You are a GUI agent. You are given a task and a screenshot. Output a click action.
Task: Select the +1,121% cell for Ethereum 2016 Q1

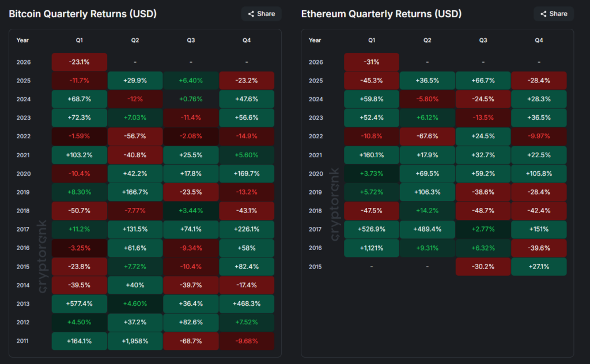(x=372, y=248)
